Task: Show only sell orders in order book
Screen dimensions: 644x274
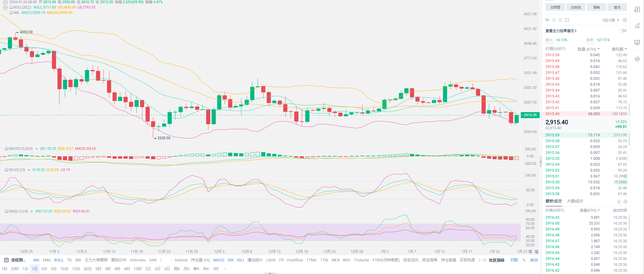Action: click(560, 20)
